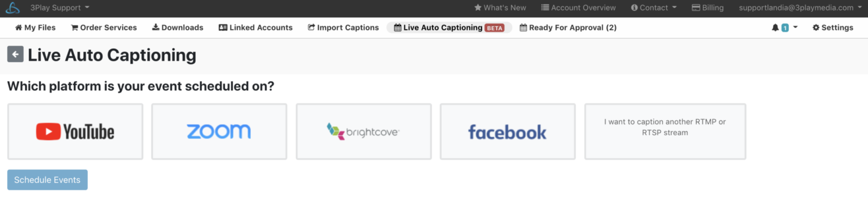Open the My Files tab

35,28
